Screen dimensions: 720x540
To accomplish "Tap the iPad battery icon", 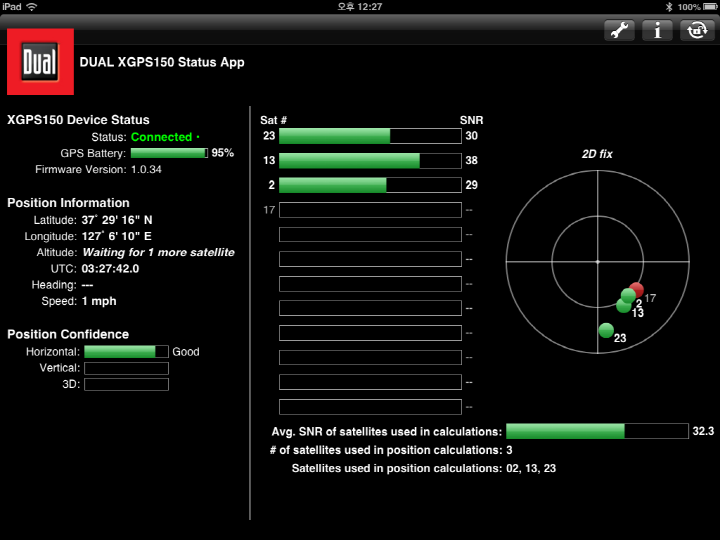I will click(710, 7).
